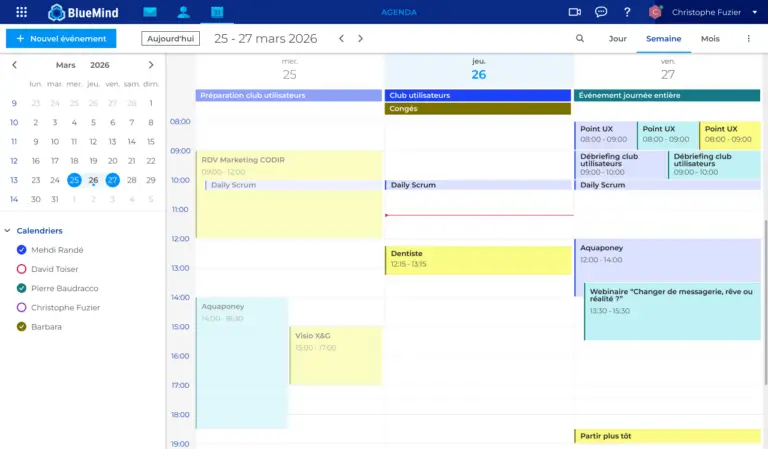The height and width of the screenshot is (449, 768).
Task: Click the agenda vertical scrollbar
Action: 765,302
